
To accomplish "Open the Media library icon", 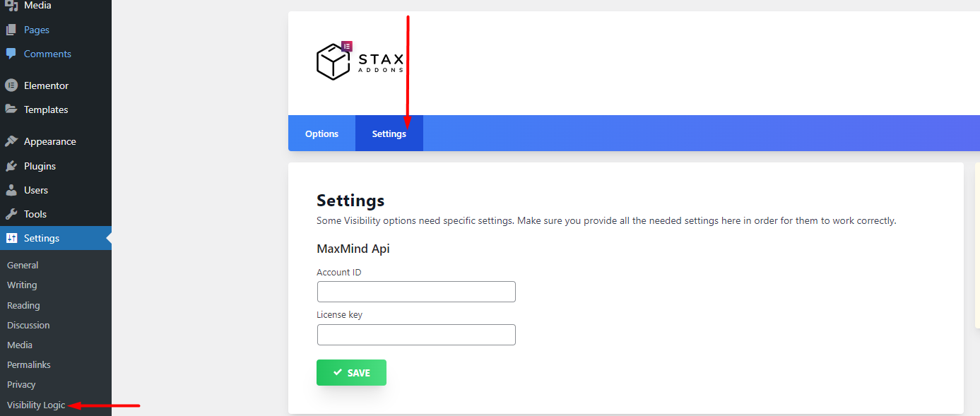I will pyautogui.click(x=12, y=6).
